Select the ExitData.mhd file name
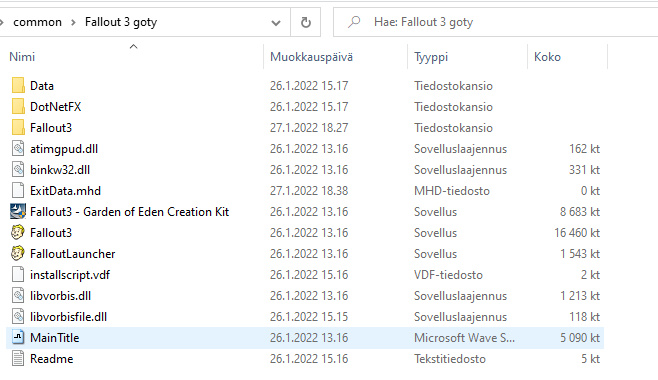Screen dimensions: 658x380 point(65,190)
